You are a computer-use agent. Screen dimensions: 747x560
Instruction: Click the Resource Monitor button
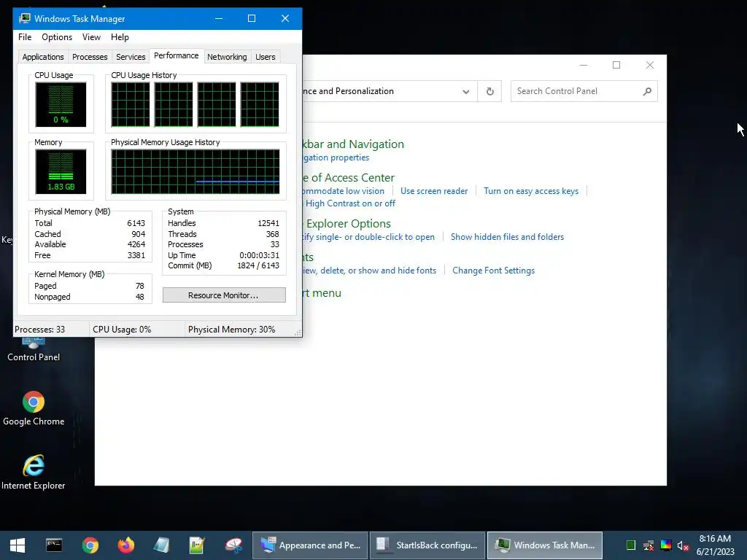pos(224,295)
